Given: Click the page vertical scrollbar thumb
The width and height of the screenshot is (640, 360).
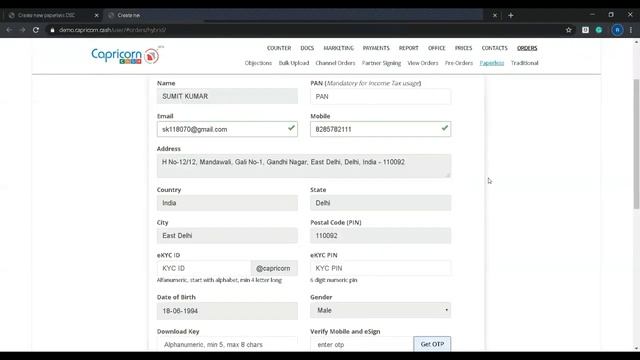Looking at the screenshot, I should tap(636, 145).
